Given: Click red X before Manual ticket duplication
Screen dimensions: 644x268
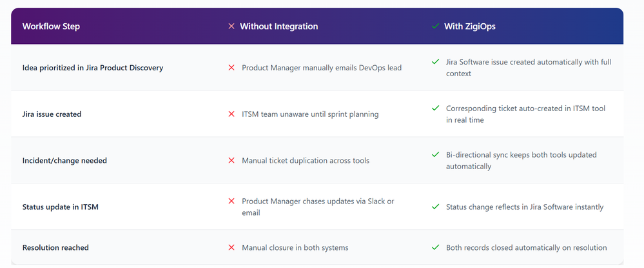Looking at the screenshot, I should coord(231,160).
